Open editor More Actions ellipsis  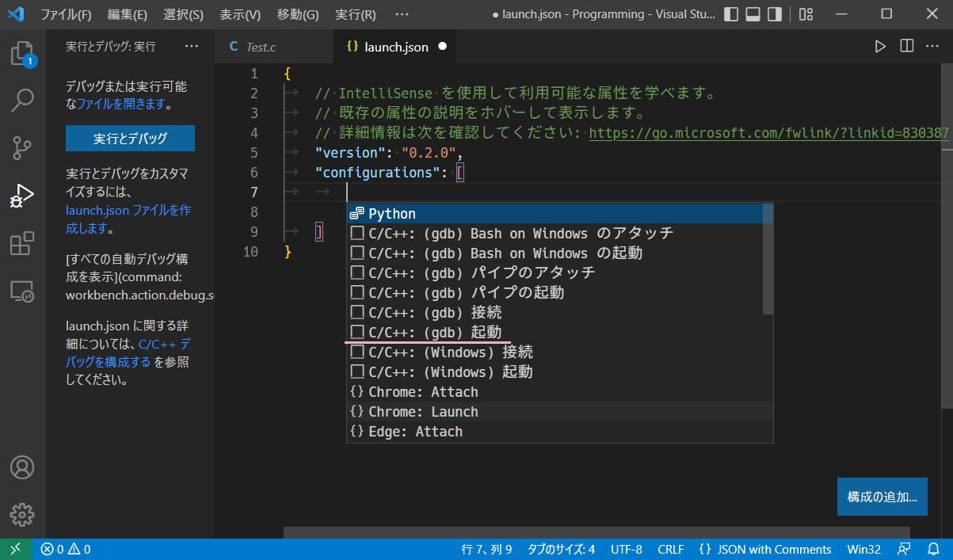click(934, 47)
